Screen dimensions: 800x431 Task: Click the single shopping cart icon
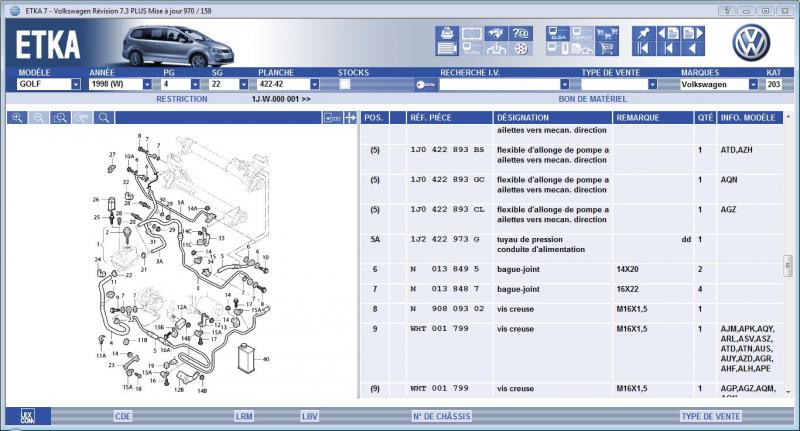(x=607, y=48)
